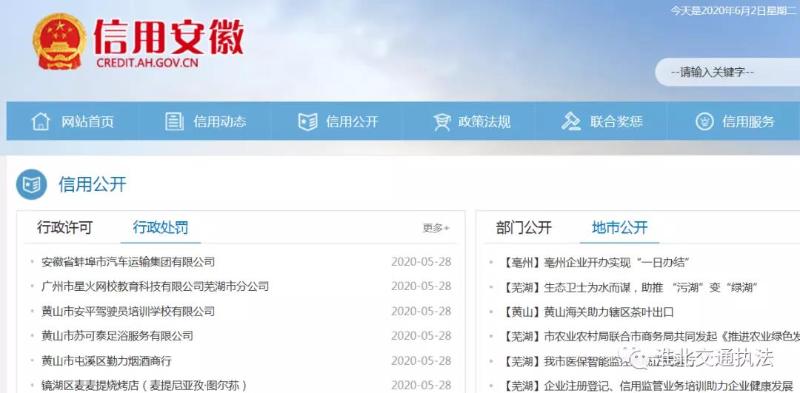Click the document icon beside 信用动态
The image size is (800, 393).
click(x=174, y=121)
